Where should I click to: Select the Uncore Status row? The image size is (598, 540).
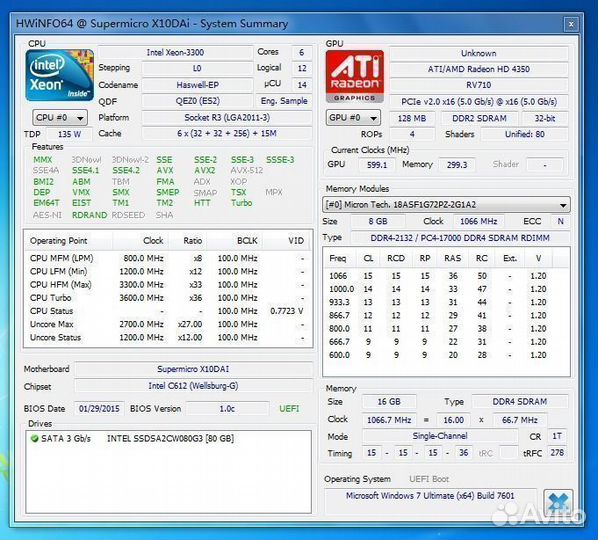pyautogui.click(x=168, y=338)
